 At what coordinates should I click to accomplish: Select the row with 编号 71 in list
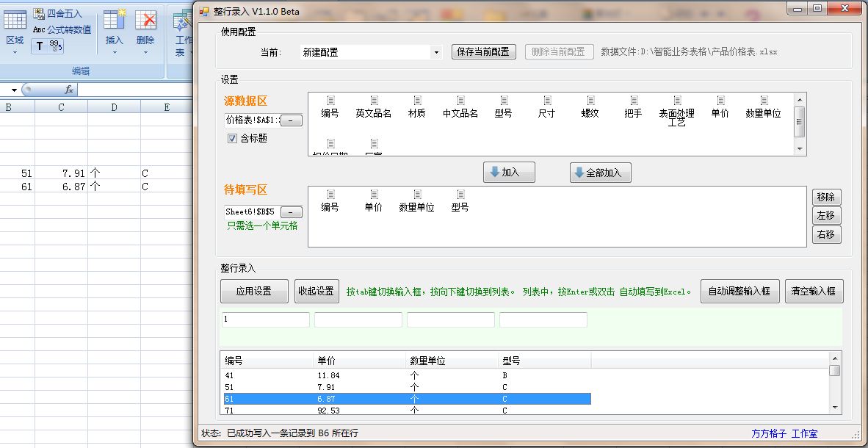click(x=407, y=411)
